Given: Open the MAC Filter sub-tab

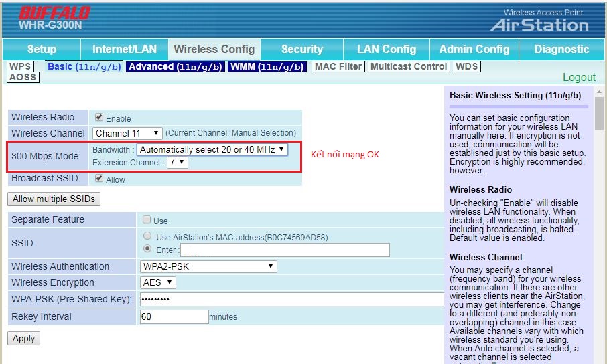Looking at the screenshot, I should (x=338, y=66).
